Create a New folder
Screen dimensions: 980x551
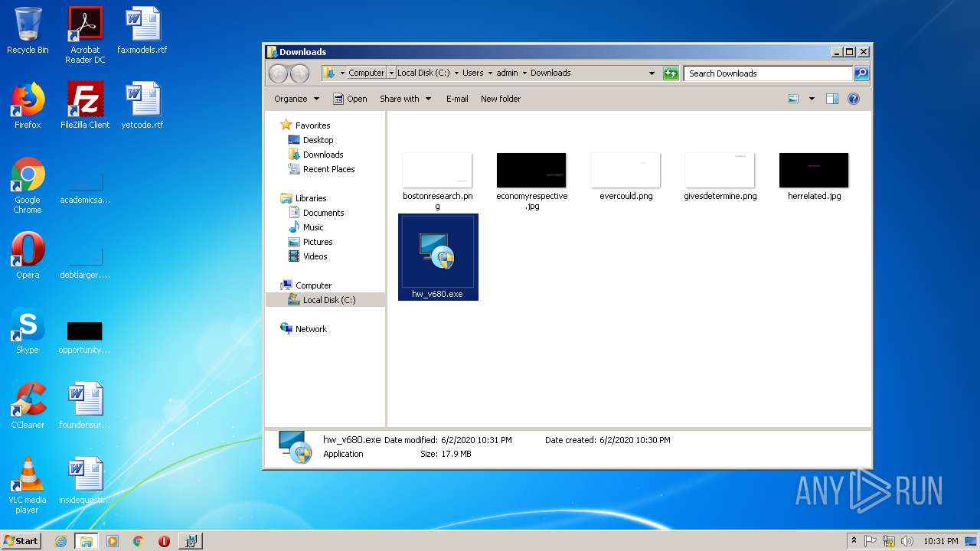501,99
